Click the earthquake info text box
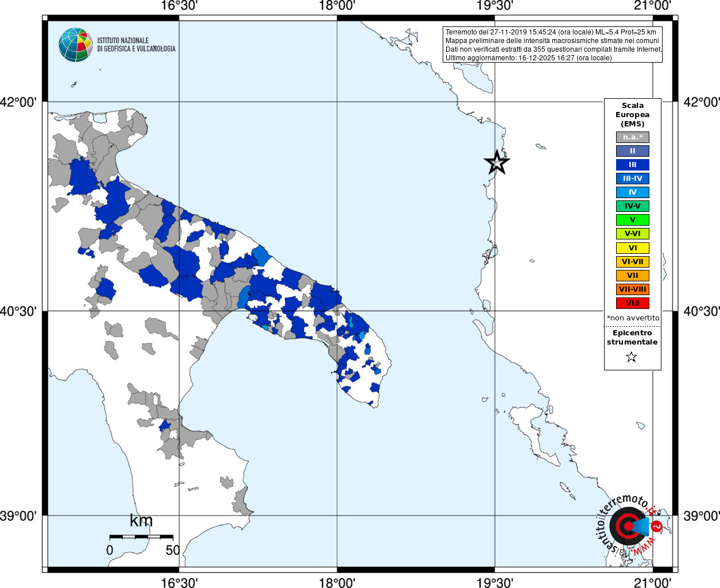This screenshot has height=588, width=720. coord(553,45)
